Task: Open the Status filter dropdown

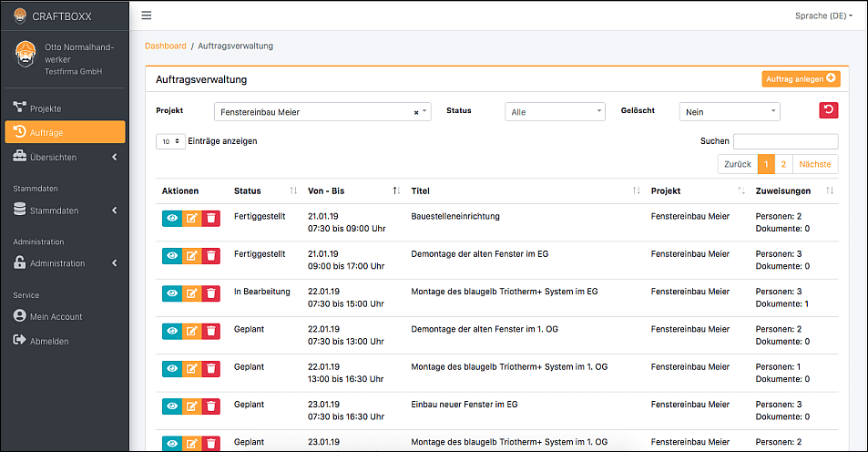Action: [555, 112]
